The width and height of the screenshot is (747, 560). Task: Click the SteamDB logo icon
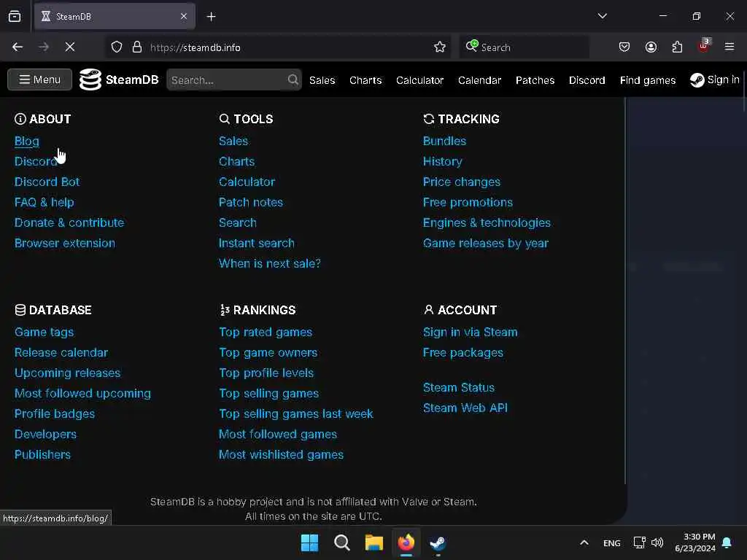click(x=90, y=79)
